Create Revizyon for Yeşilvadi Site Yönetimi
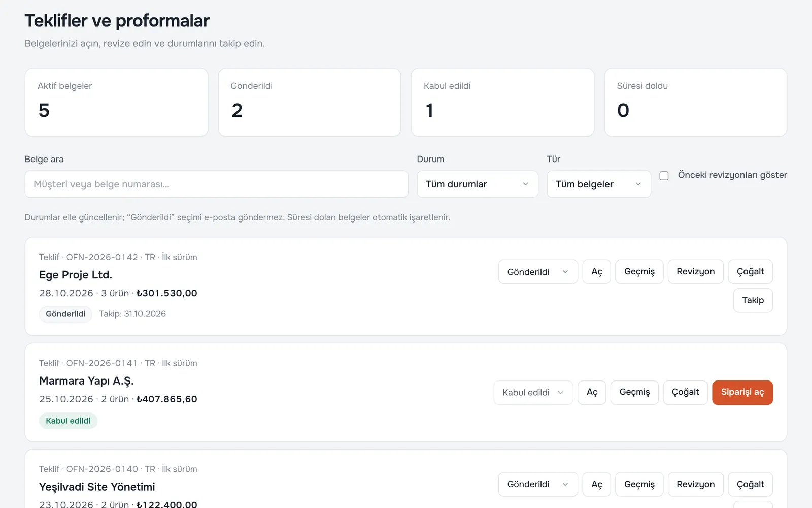This screenshot has height=508, width=812. click(x=696, y=484)
